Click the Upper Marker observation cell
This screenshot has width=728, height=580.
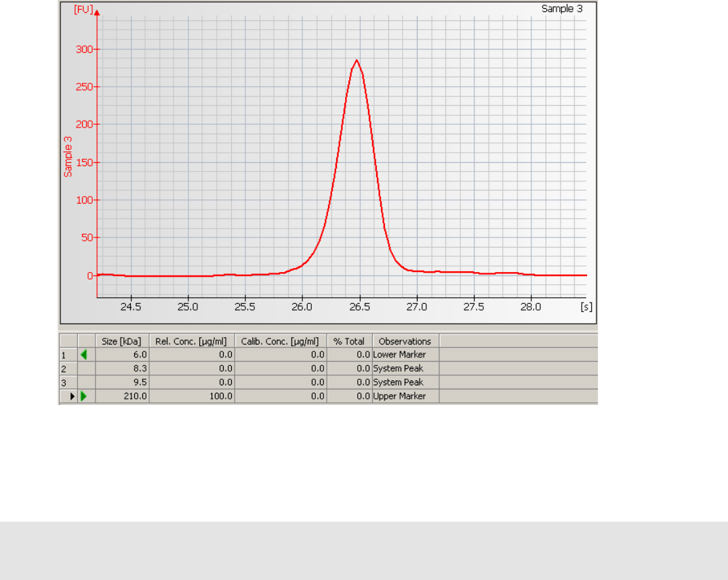tap(405, 396)
